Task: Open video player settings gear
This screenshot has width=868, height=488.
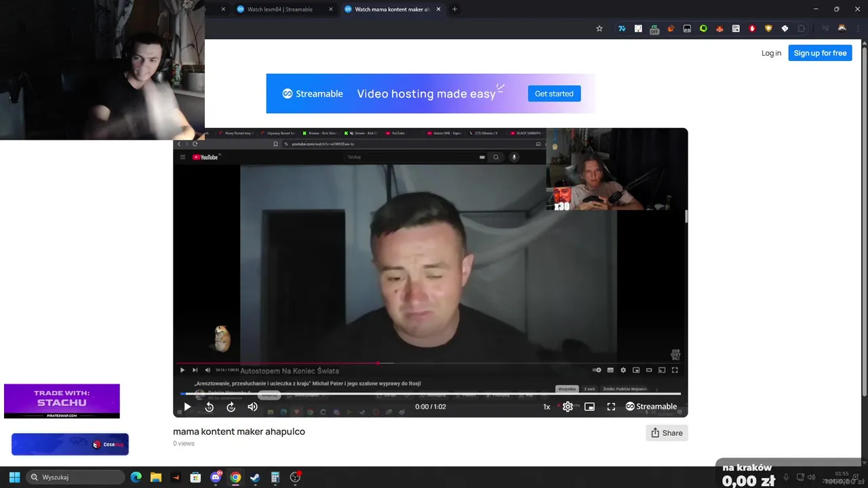Action: pyautogui.click(x=568, y=407)
